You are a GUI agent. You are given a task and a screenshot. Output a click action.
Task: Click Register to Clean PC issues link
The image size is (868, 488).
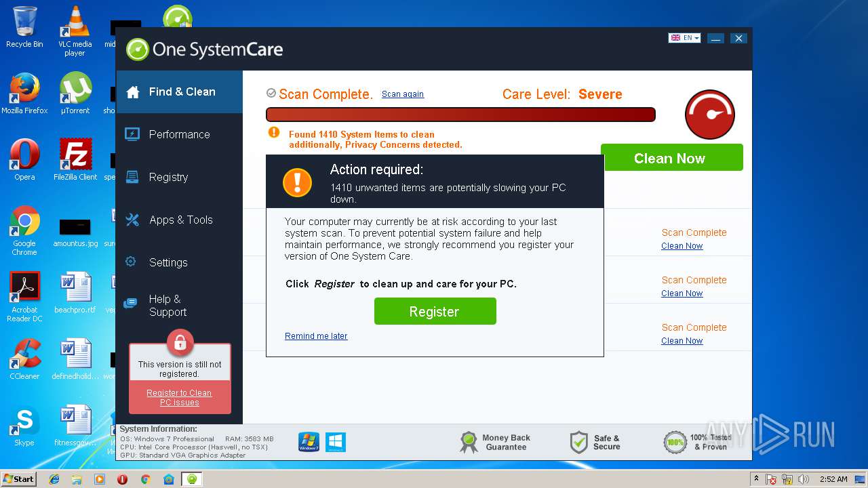pos(179,398)
